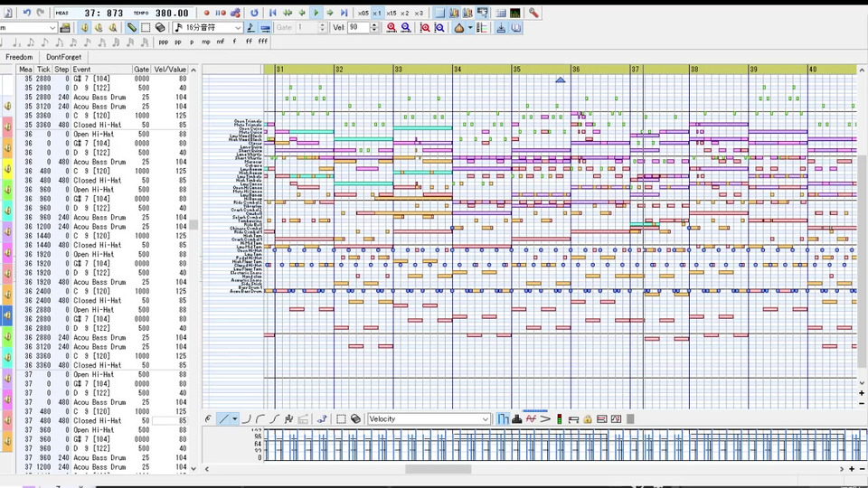The image size is (868, 488).
Task: Click the horizontal zoom in magnifier
Action: point(392,27)
